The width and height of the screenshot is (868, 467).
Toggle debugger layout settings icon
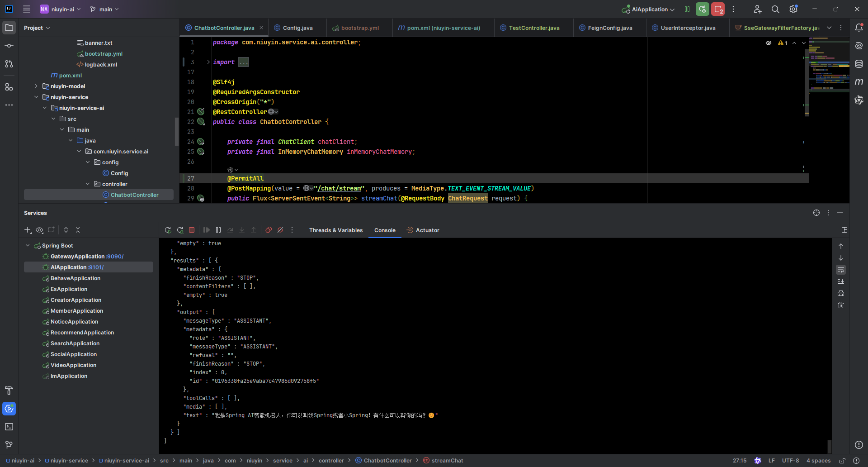pyautogui.click(x=844, y=230)
